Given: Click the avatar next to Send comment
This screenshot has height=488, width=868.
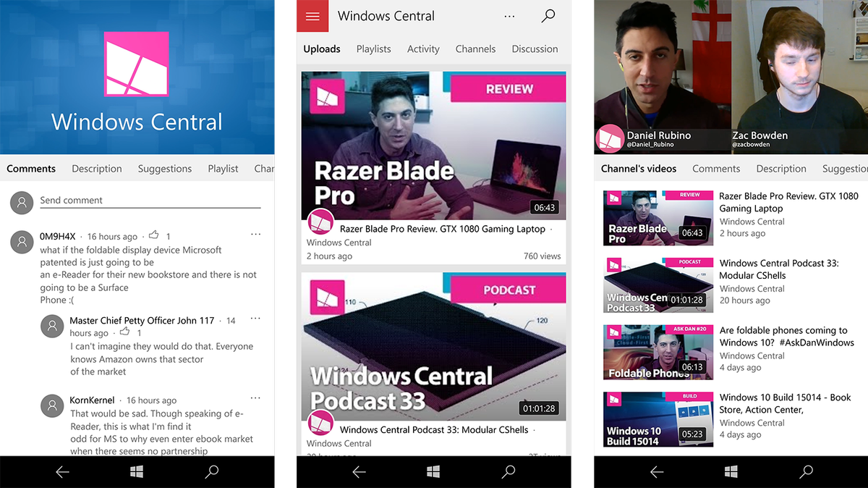Looking at the screenshot, I should pos(21,202).
